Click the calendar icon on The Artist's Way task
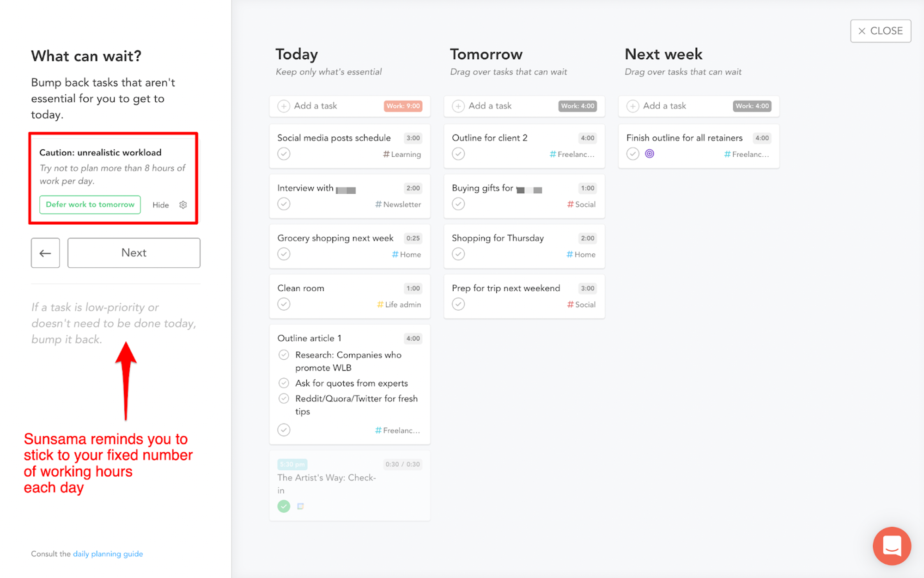The height and width of the screenshot is (578, 924). point(300,506)
